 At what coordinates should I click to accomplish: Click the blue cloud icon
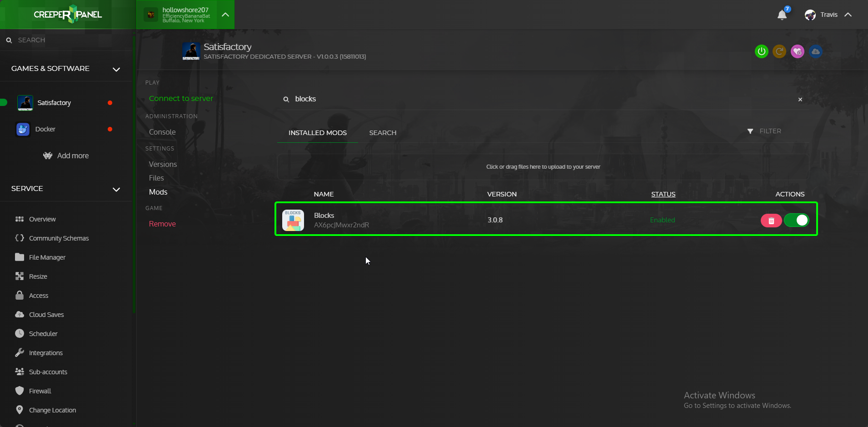(815, 51)
